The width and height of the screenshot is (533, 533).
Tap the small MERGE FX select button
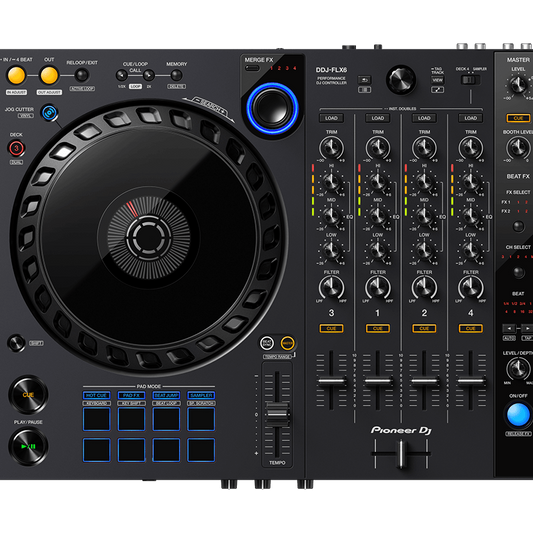[252, 68]
